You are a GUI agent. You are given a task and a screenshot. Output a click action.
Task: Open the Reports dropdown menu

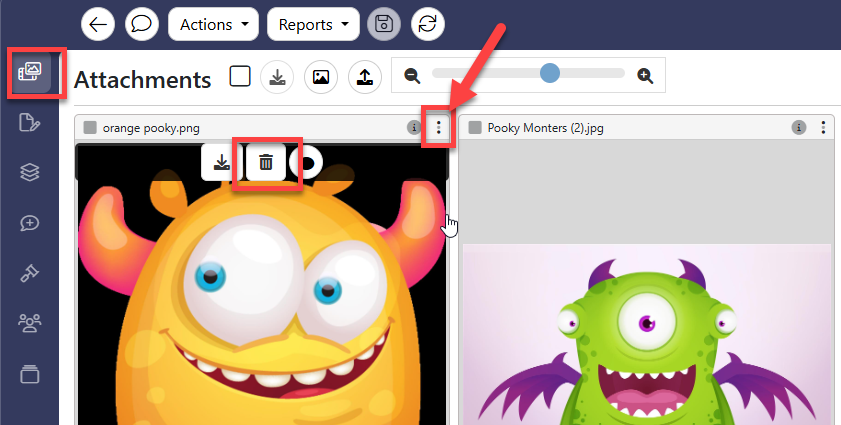(313, 24)
